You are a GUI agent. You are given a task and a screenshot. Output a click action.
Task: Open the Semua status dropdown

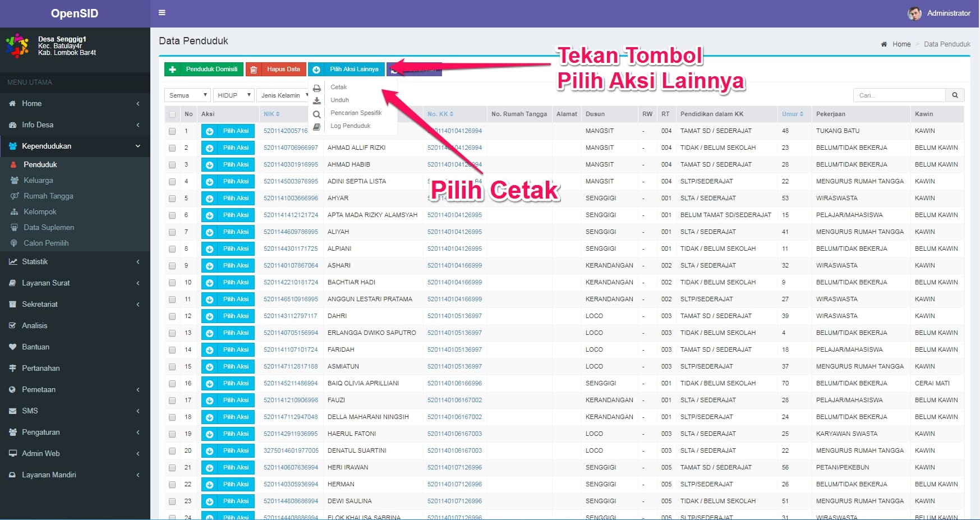pos(187,95)
